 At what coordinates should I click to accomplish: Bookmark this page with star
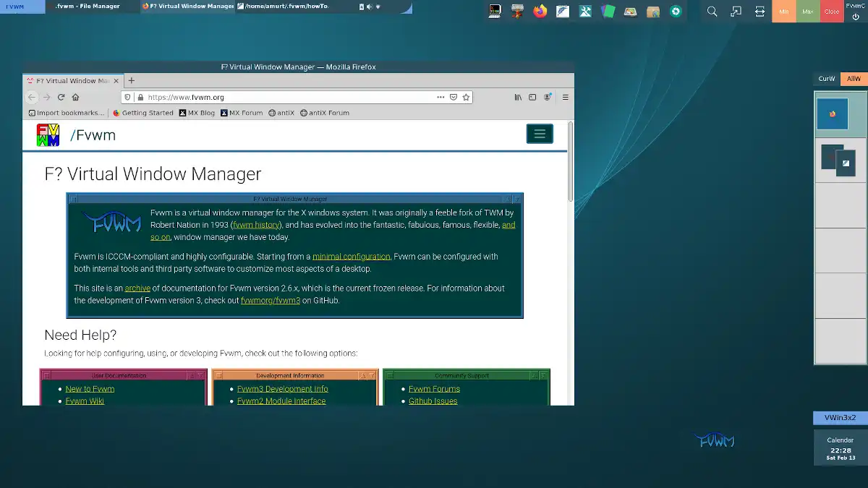[x=466, y=97]
